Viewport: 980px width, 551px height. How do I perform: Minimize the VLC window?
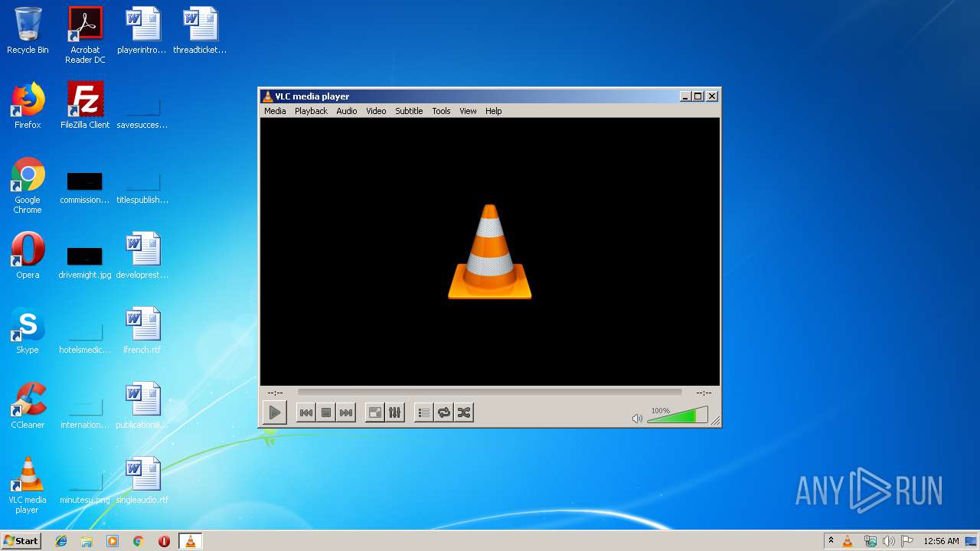tap(685, 96)
